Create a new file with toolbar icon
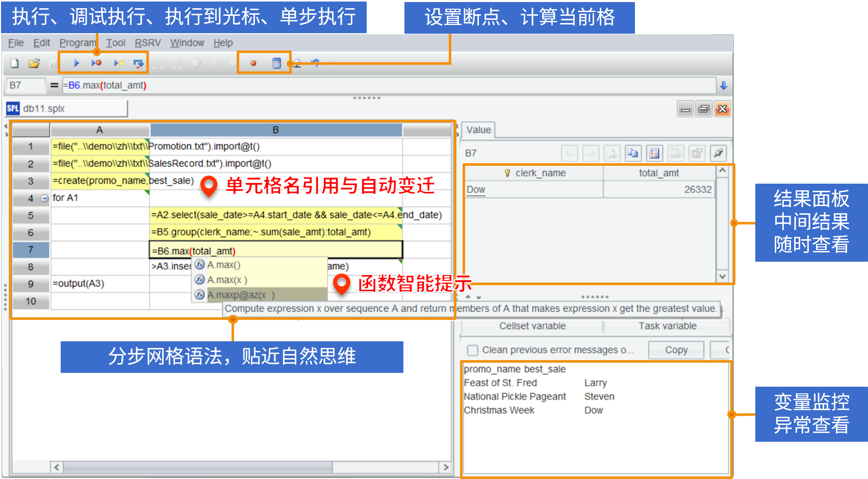The width and height of the screenshot is (868, 479). click(x=15, y=63)
